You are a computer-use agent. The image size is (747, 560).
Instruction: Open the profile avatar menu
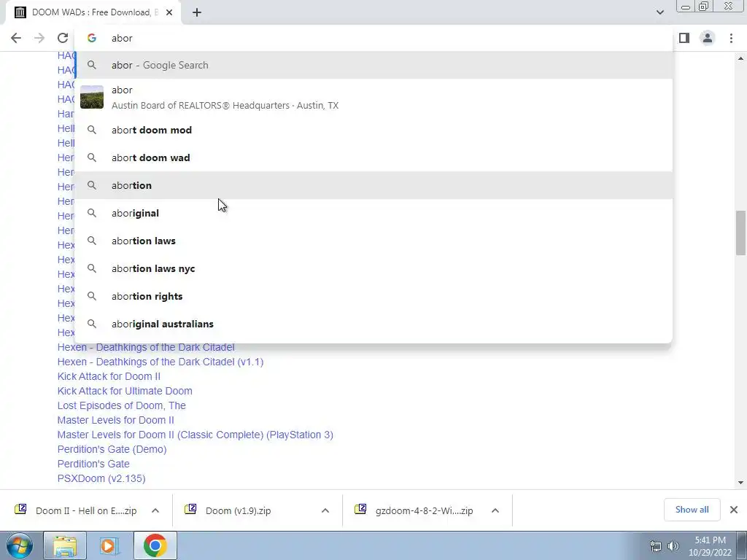click(708, 38)
